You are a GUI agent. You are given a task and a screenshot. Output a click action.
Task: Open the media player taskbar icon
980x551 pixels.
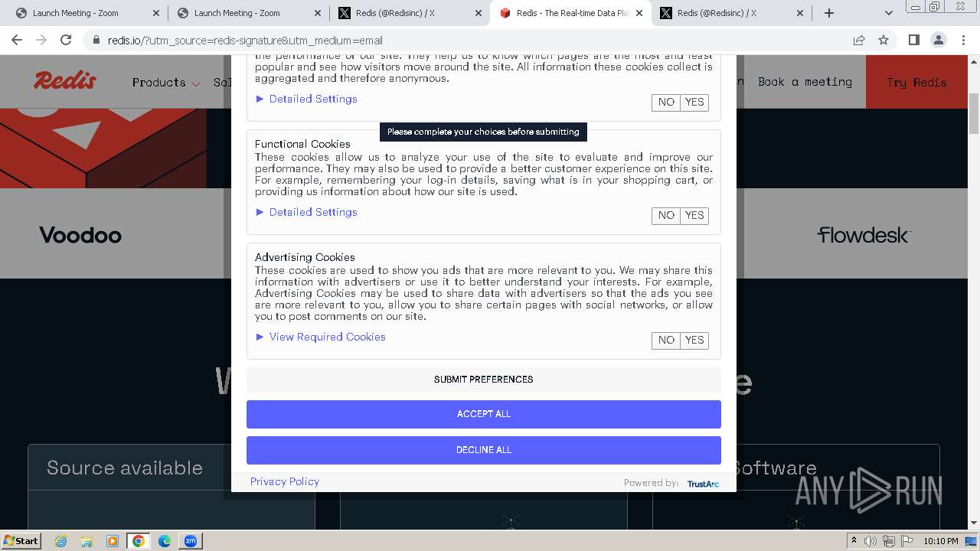coord(112,541)
